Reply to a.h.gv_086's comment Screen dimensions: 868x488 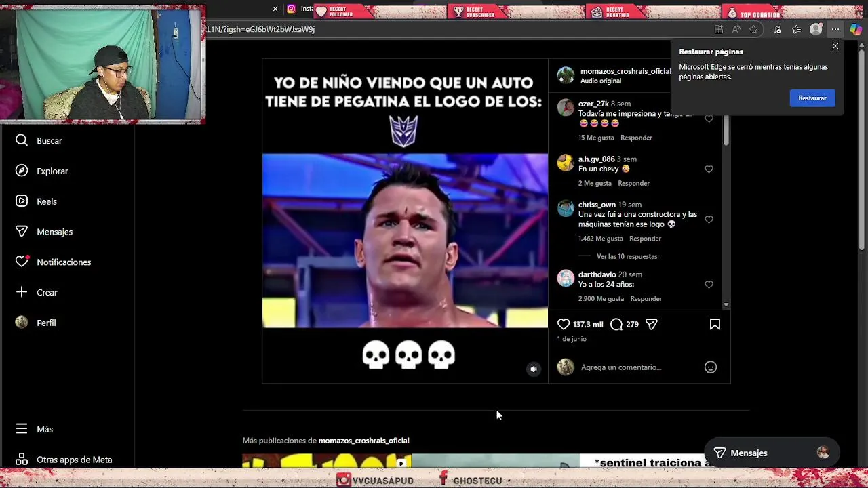pyautogui.click(x=633, y=183)
